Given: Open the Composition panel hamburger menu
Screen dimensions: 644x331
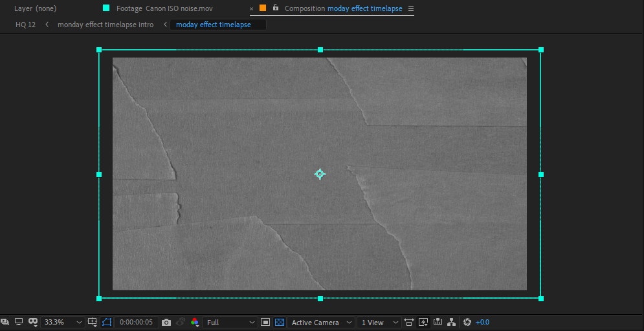Looking at the screenshot, I should pyautogui.click(x=411, y=8).
